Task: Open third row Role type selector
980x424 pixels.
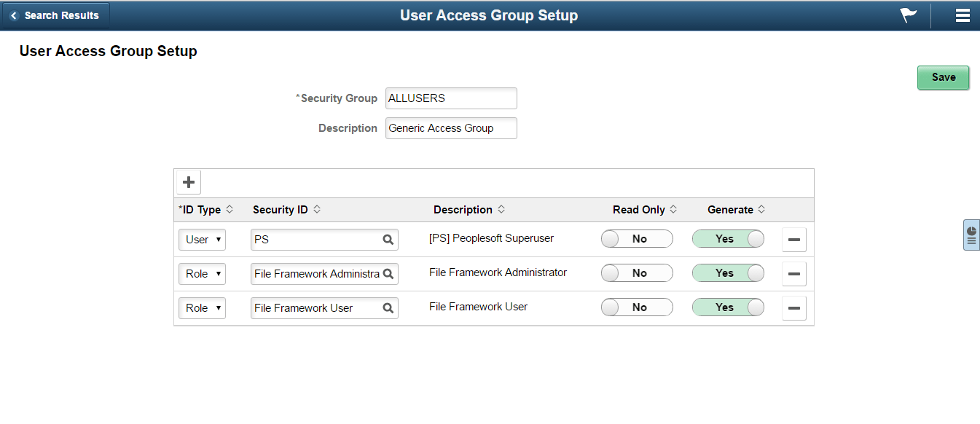Action: pos(202,307)
